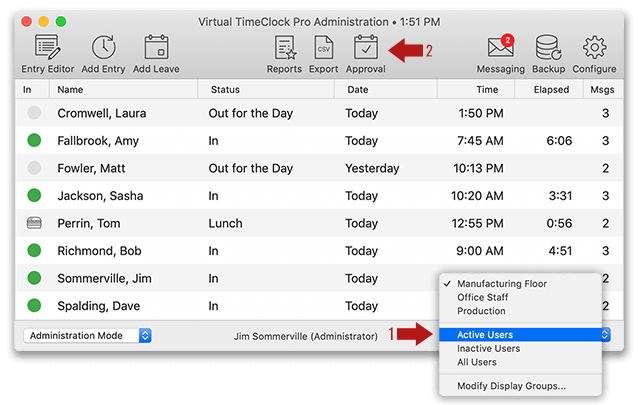The height and width of the screenshot is (405, 638).
Task: Select the Fowler, Matt row
Action: pyautogui.click(x=319, y=168)
